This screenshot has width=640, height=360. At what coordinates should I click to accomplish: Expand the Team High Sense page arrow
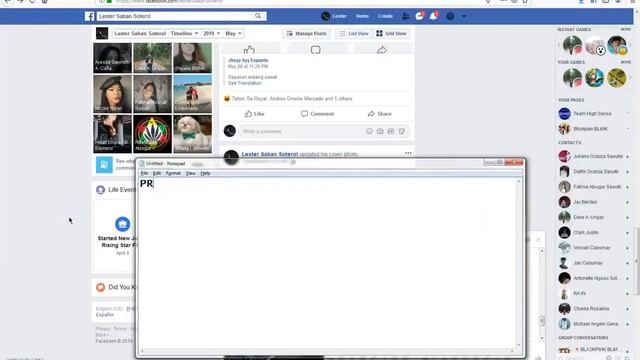click(628, 113)
